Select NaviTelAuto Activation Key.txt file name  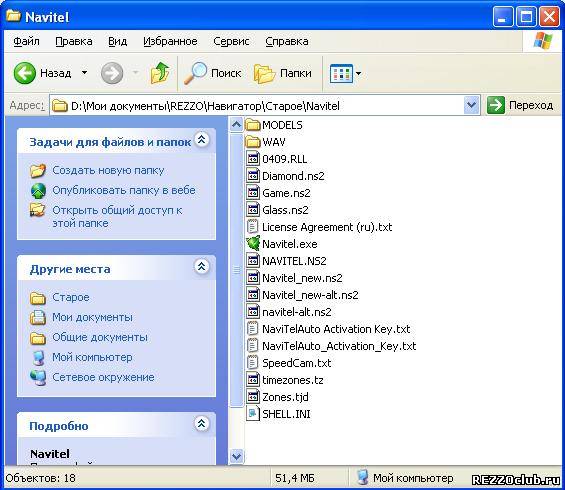(336, 329)
